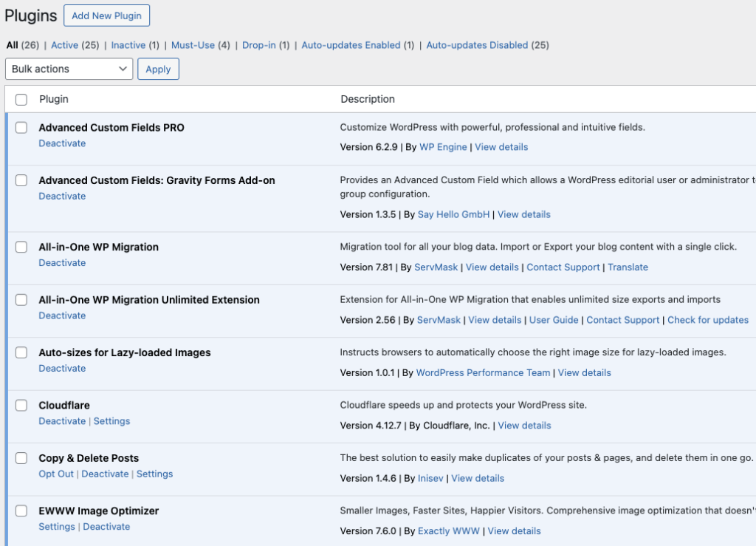Click Add New Plugin

pyautogui.click(x=106, y=15)
